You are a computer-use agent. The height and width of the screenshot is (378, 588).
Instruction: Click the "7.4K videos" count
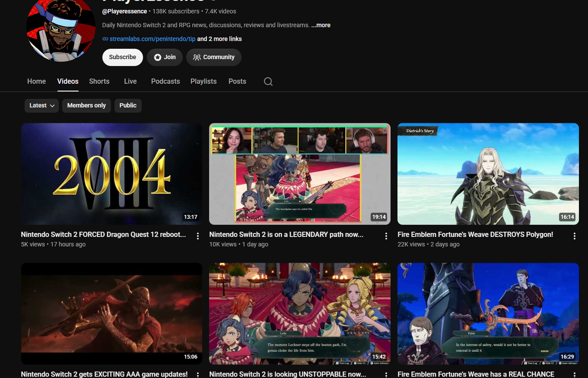click(x=220, y=11)
